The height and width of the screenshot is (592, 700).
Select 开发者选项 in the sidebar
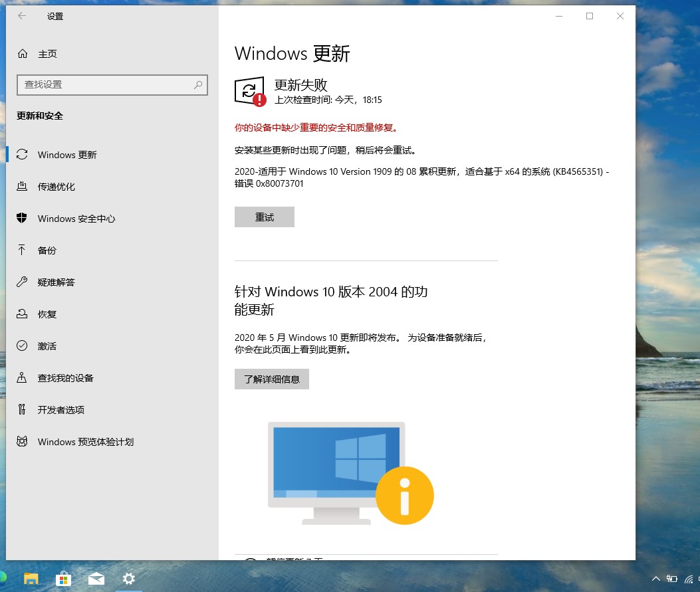point(60,410)
